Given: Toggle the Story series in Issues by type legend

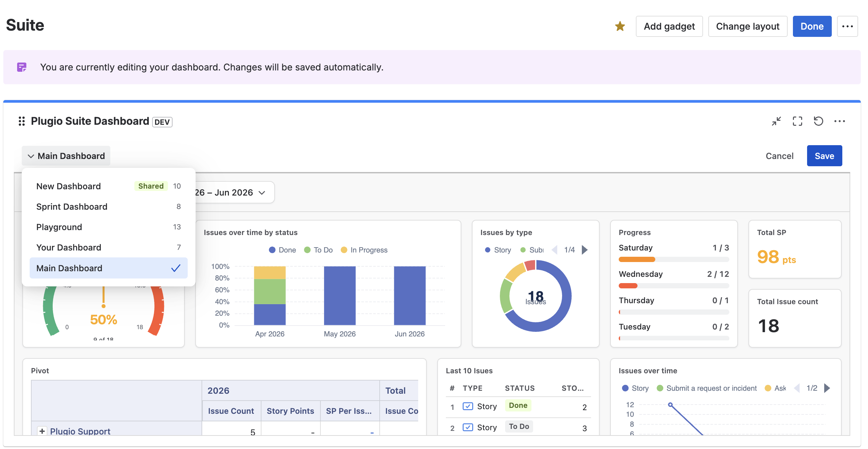Looking at the screenshot, I should tap(498, 250).
